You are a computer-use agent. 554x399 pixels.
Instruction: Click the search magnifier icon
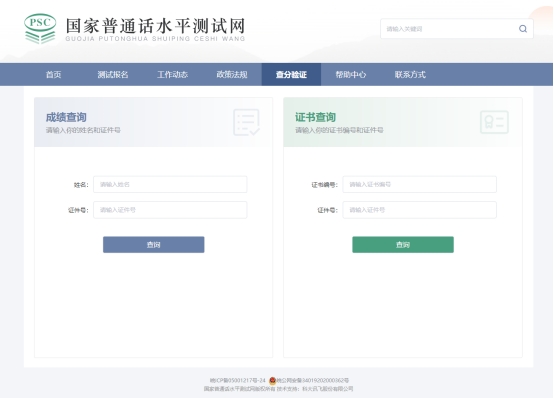tap(523, 29)
